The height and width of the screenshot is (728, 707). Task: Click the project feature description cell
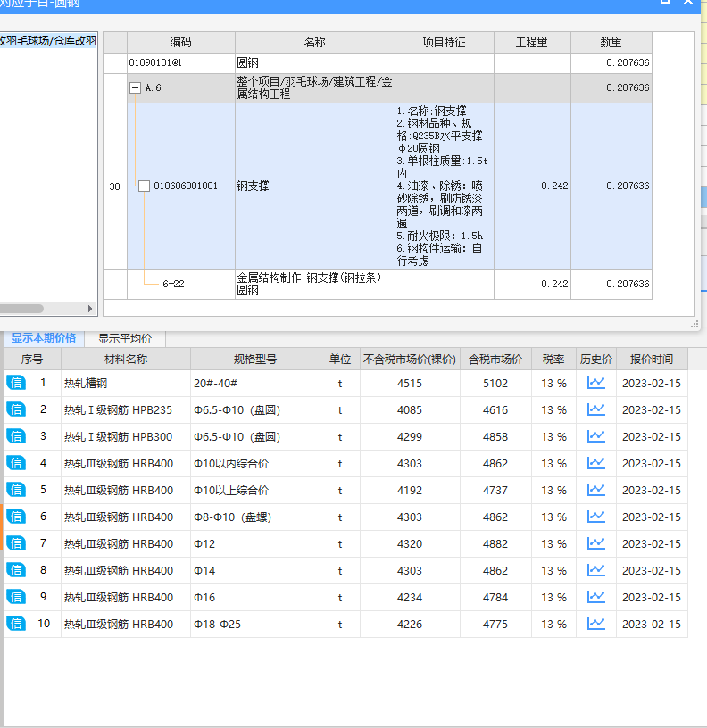(x=444, y=186)
